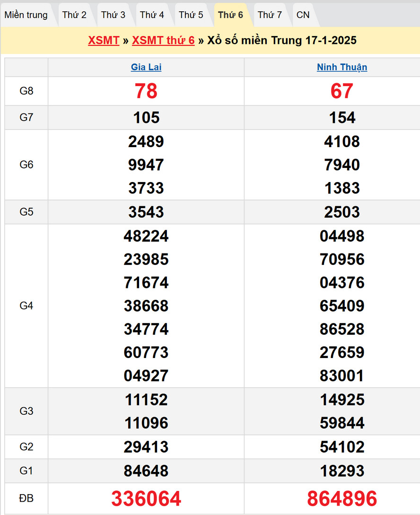Follow the first XSMT breadcrumb link
The width and height of the screenshot is (420, 515).
point(104,40)
